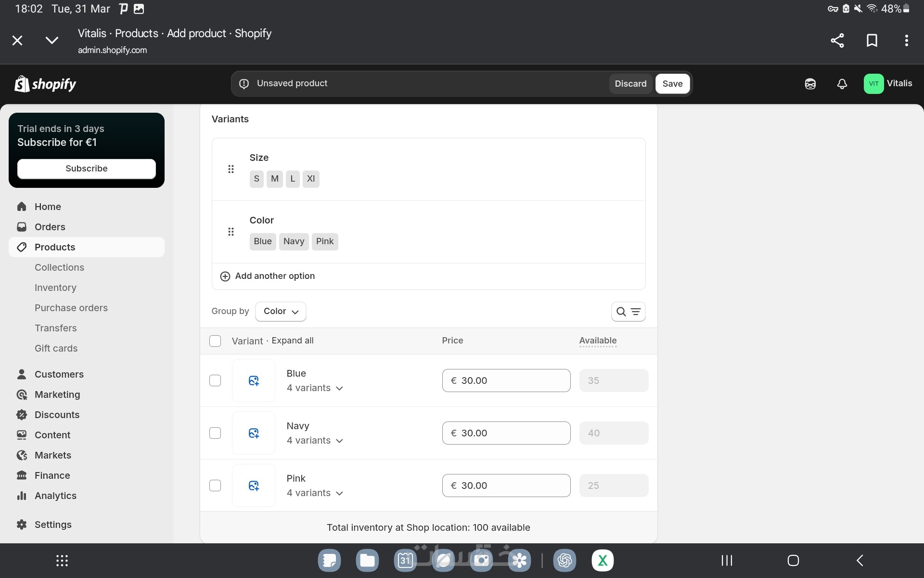This screenshot has width=924, height=578.
Task: Go to Customers in sidebar
Action: click(x=59, y=374)
